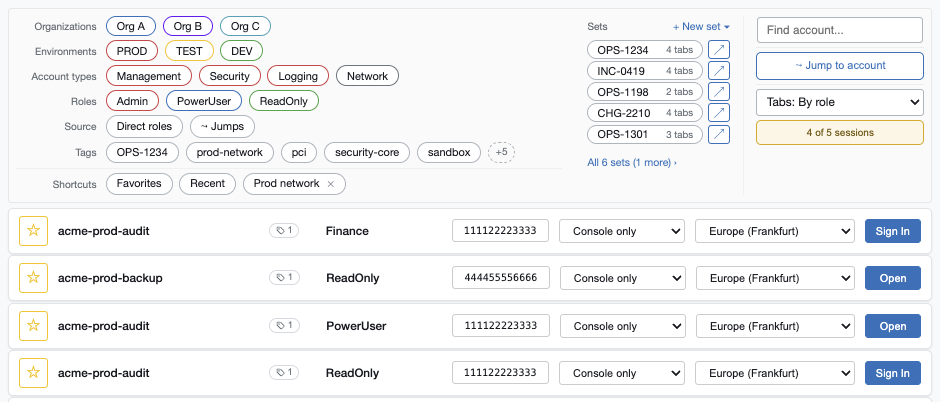Open the Console only dropdown on the PowerUser row
Screen dimensions: 940x402
tap(622, 326)
